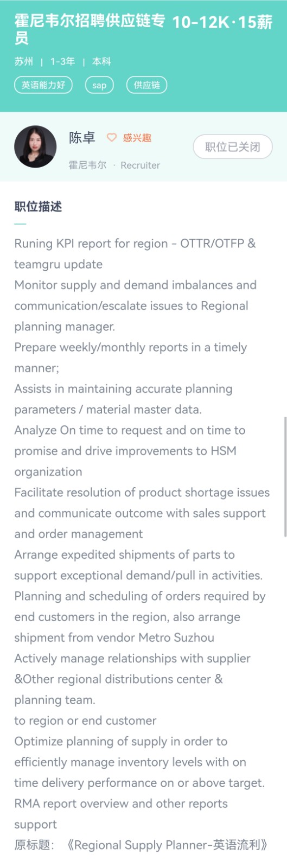Open recruiter 陈卓's avatar photo
287x868 pixels.
click(35, 146)
